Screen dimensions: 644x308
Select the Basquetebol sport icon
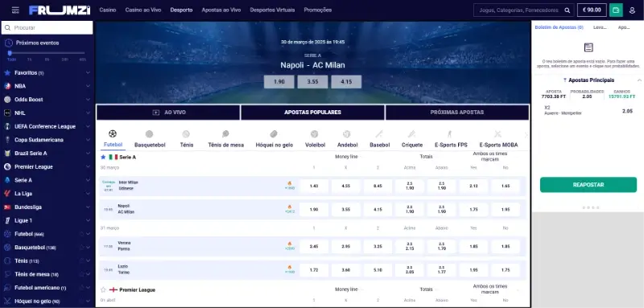point(150,134)
